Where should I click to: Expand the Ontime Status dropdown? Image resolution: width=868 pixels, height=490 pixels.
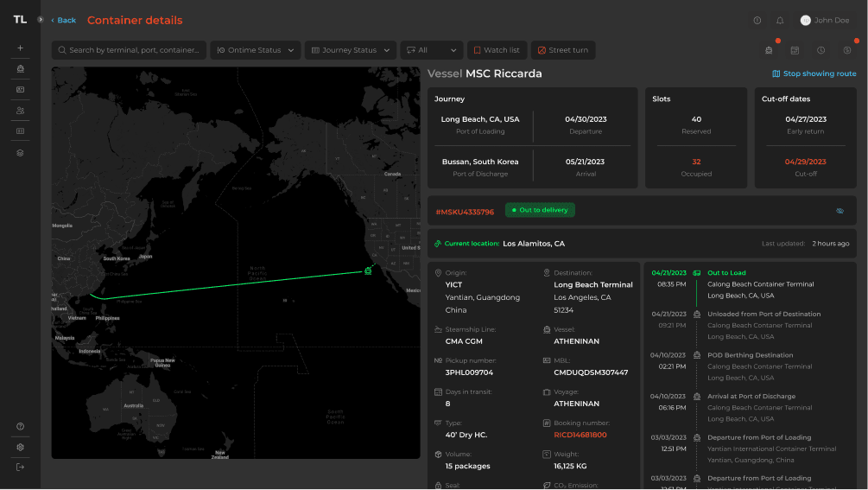(255, 50)
